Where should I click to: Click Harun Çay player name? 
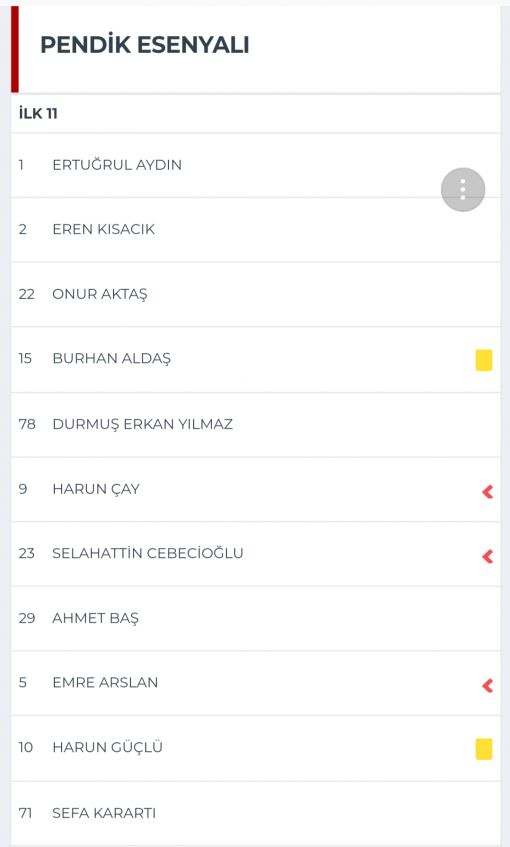click(96, 489)
